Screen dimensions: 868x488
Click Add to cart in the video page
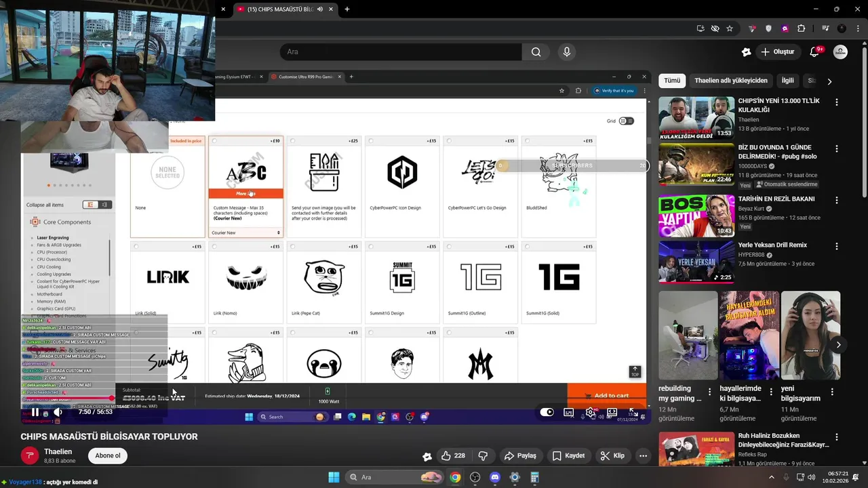tap(607, 395)
